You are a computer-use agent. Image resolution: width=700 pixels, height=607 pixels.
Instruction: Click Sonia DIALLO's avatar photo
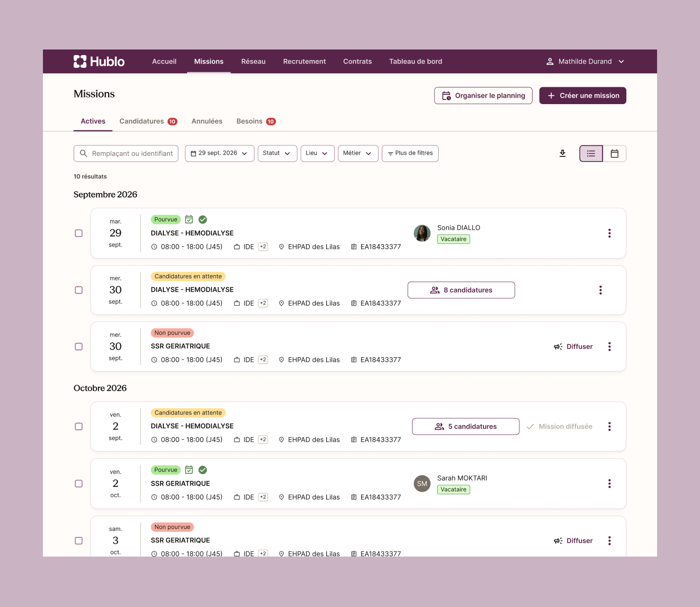[422, 233]
